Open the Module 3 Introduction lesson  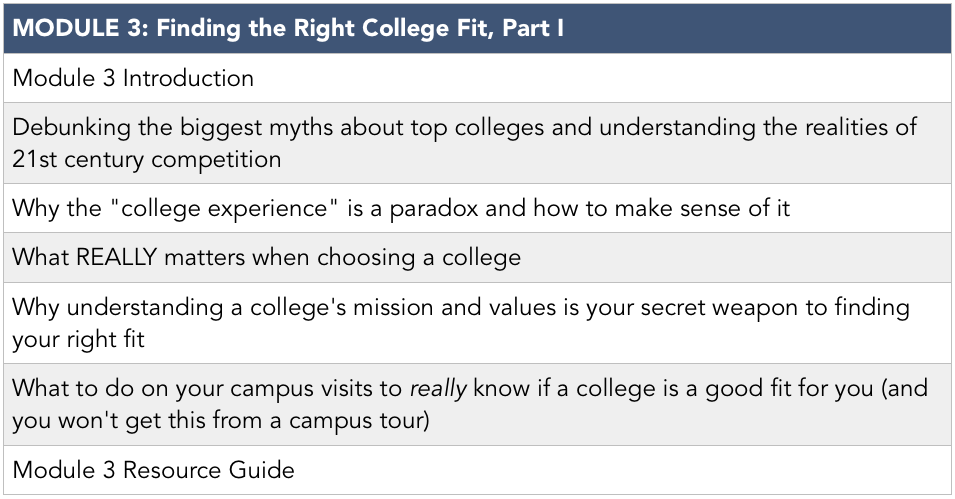478,78
